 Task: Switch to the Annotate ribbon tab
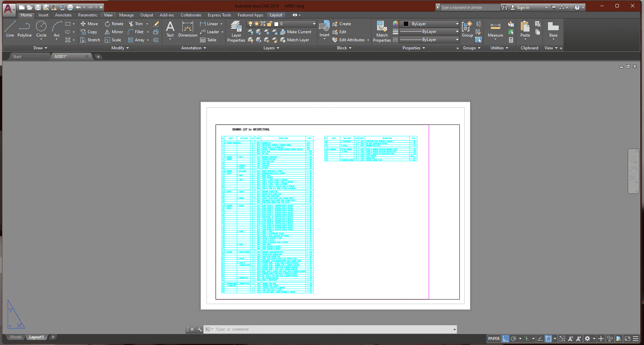(x=63, y=15)
